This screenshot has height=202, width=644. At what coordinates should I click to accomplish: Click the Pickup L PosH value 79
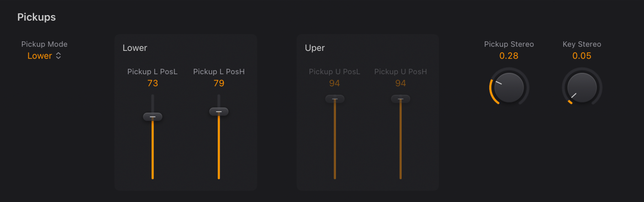219,83
